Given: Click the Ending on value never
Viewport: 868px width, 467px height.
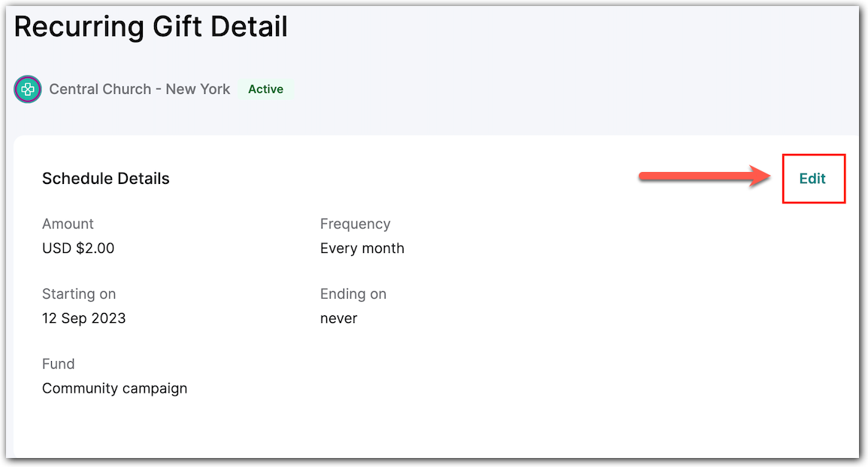Looking at the screenshot, I should 338,318.
